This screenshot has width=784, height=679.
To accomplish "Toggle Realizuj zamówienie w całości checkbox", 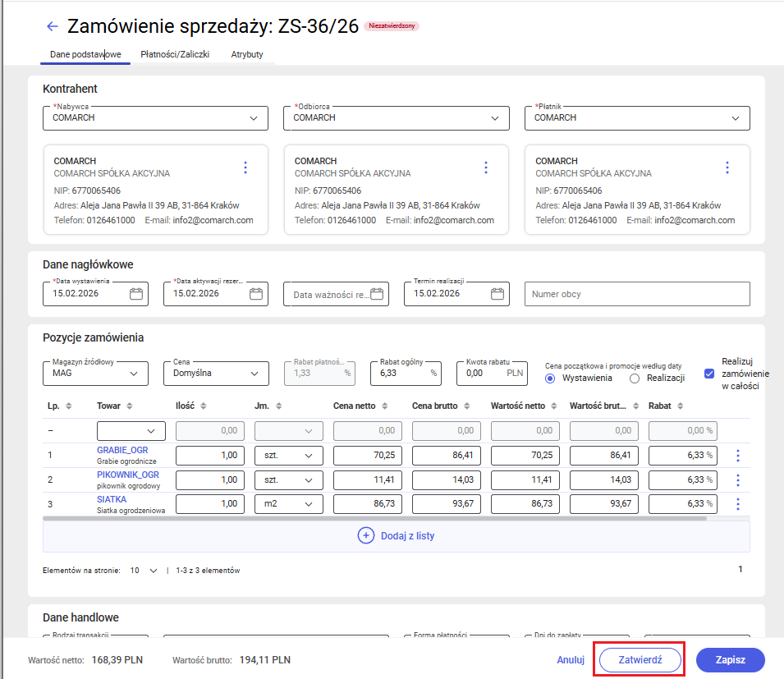I will 708,374.
